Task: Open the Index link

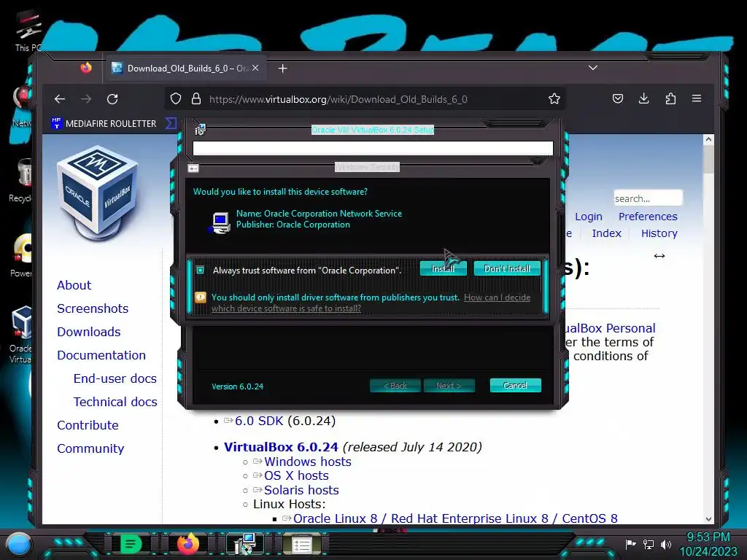Action: pyautogui.click(x=606, y=233)
